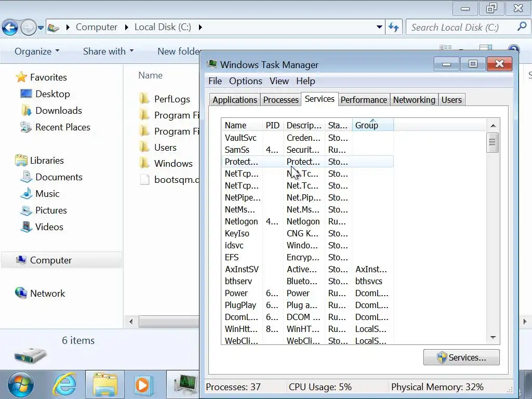Sort services by Description column header
The width and height of the screenshot is (532, 399).
point(304,125)
